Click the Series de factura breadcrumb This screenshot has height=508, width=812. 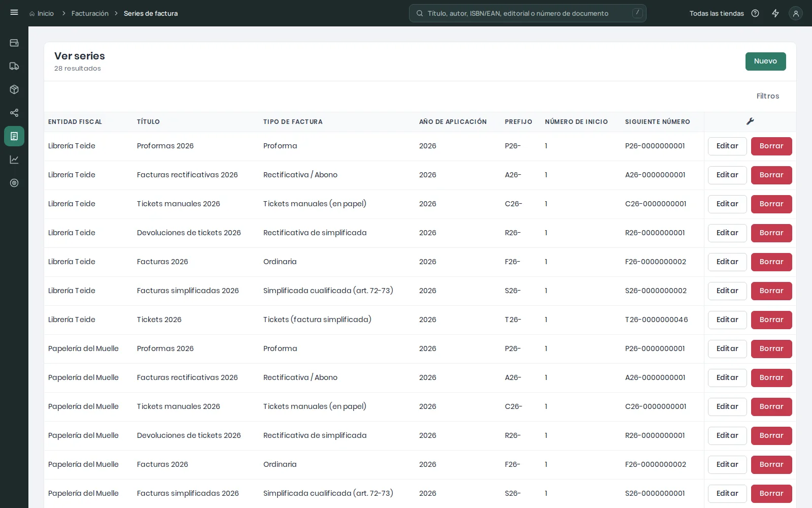[x=151, y=13]
